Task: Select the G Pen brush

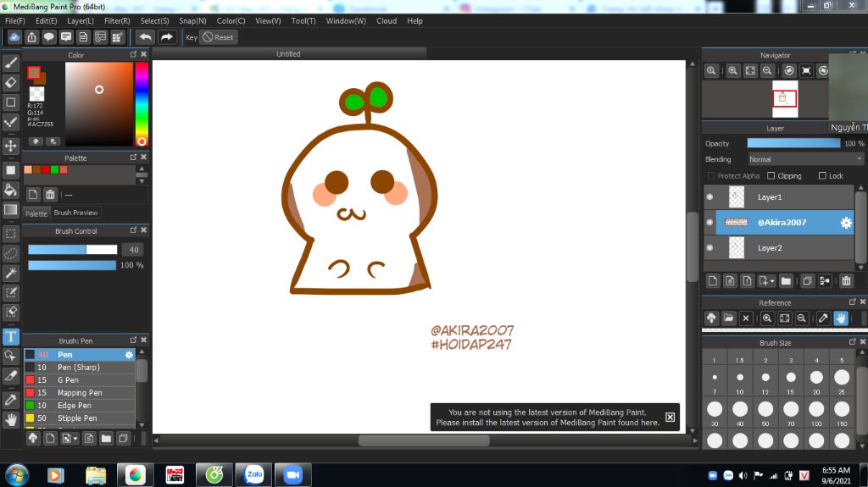Action: point(80,380)
